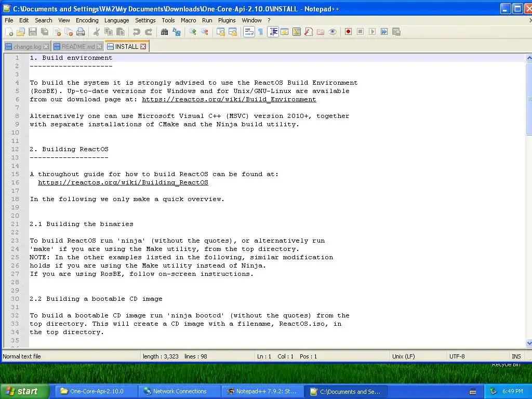
Task: Toggle synchronized horizontal scrolling
Action: tap(233, 32)
